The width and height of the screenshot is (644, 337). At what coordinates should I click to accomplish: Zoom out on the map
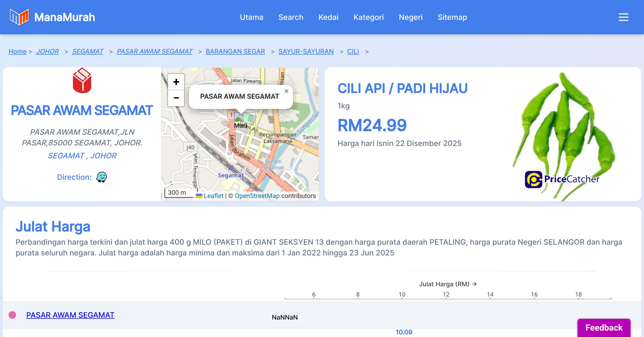[176, 98]
